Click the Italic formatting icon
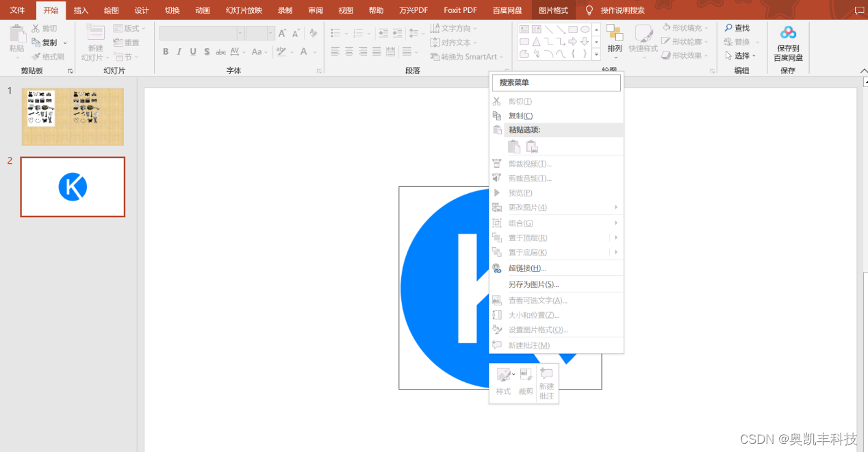 pyautogui.click(x=179, y=52)
